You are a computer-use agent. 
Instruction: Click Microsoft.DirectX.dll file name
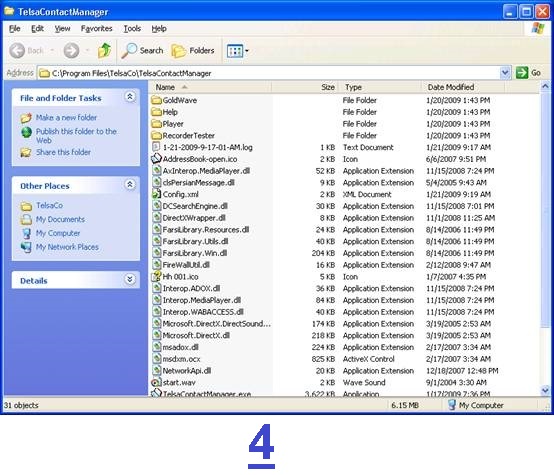(196, 335)
